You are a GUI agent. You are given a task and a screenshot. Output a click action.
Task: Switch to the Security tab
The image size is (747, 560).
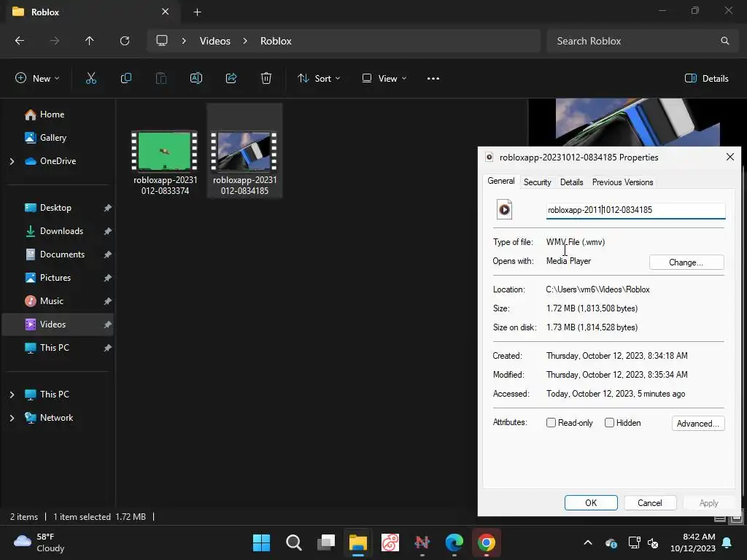click(x=538, y=182)
